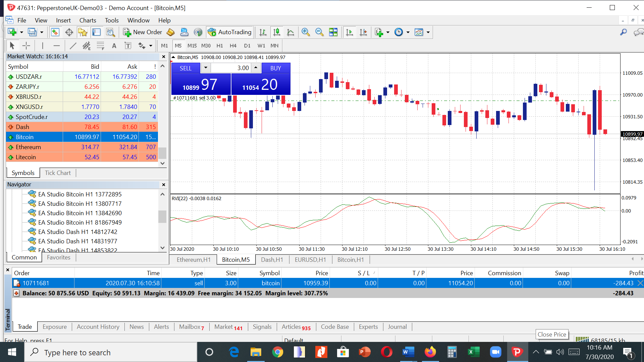The width and height of the screenshot is (644, 362).
Task: Toggle the AutoTrading button
Action: [x=229, y=32]
